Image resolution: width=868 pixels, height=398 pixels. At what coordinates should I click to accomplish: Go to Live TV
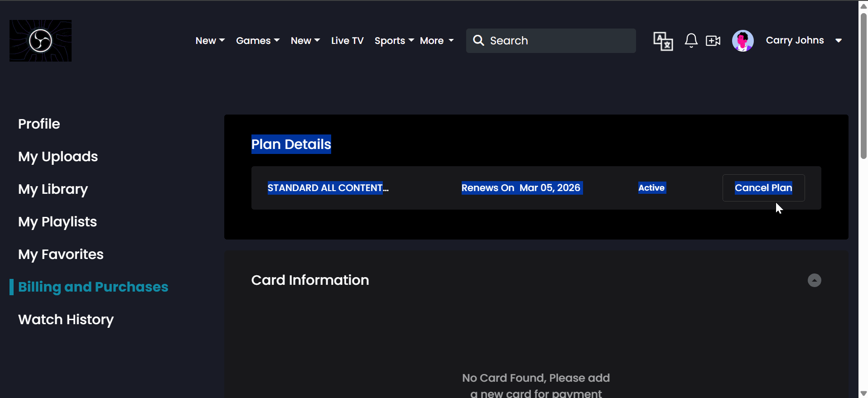tap(347, 41)
